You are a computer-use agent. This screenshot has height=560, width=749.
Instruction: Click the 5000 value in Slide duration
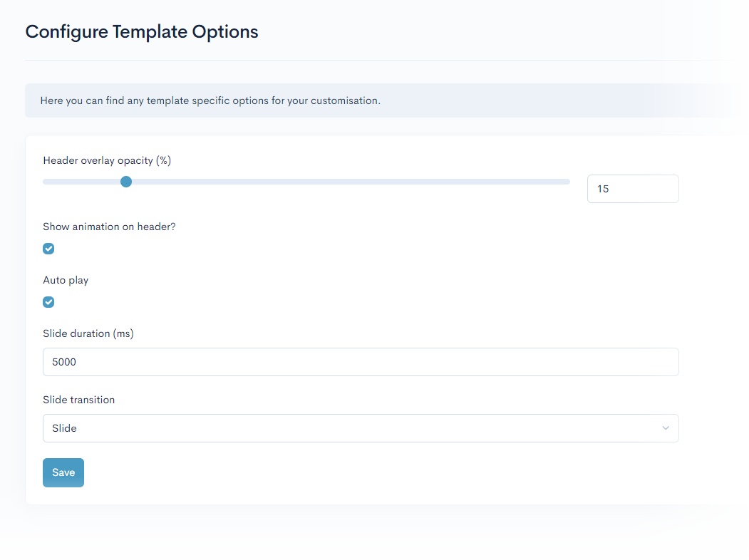[64, 362]
